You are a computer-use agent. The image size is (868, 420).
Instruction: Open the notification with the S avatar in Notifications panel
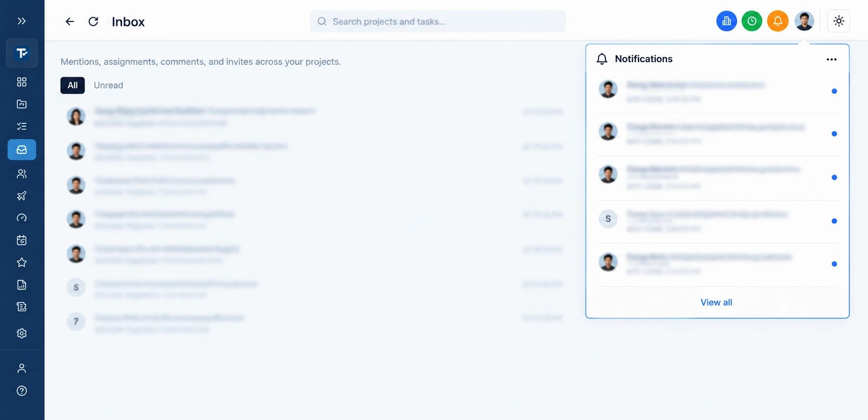717,221
